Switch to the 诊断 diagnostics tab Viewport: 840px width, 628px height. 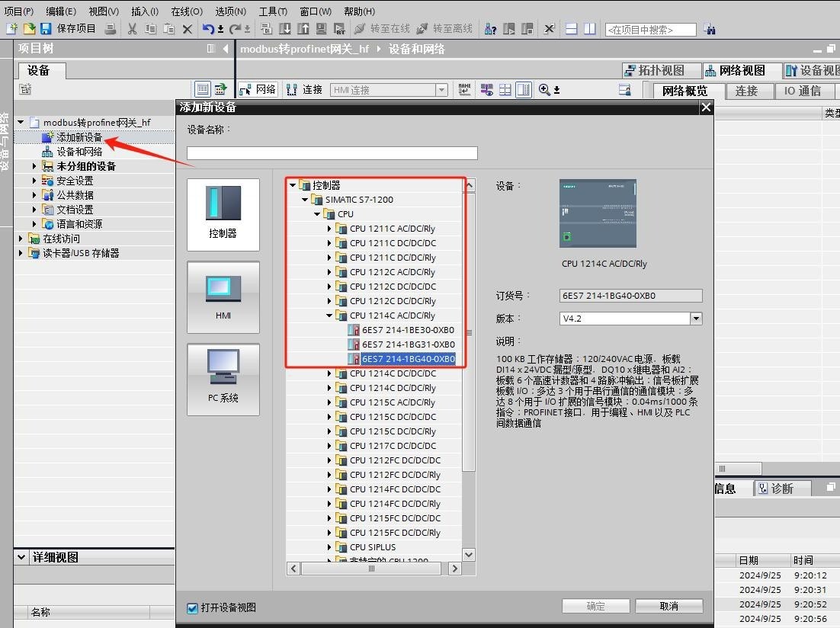781,488
